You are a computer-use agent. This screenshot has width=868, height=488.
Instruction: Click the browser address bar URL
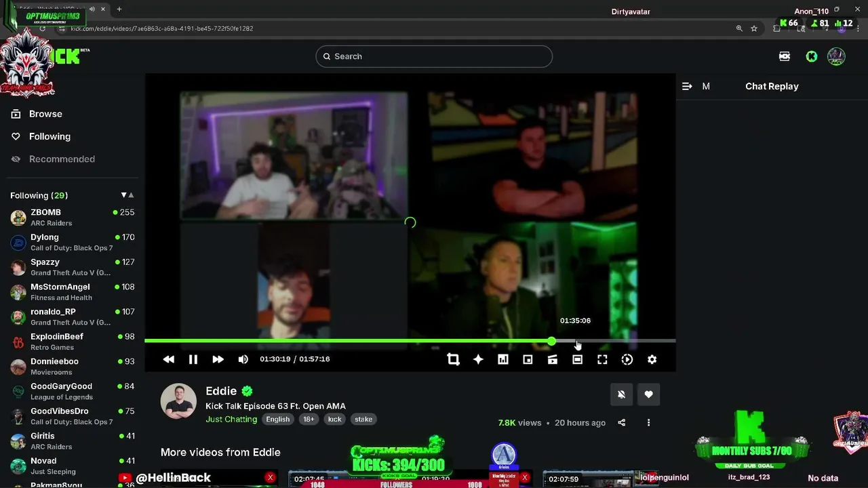tap(162, 28)
